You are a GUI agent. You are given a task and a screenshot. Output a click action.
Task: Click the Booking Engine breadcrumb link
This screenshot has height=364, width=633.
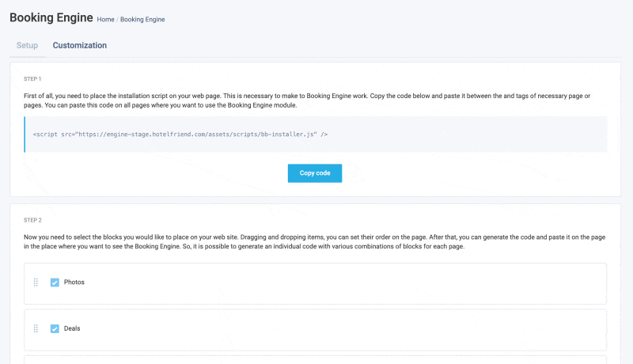(142, 19)
